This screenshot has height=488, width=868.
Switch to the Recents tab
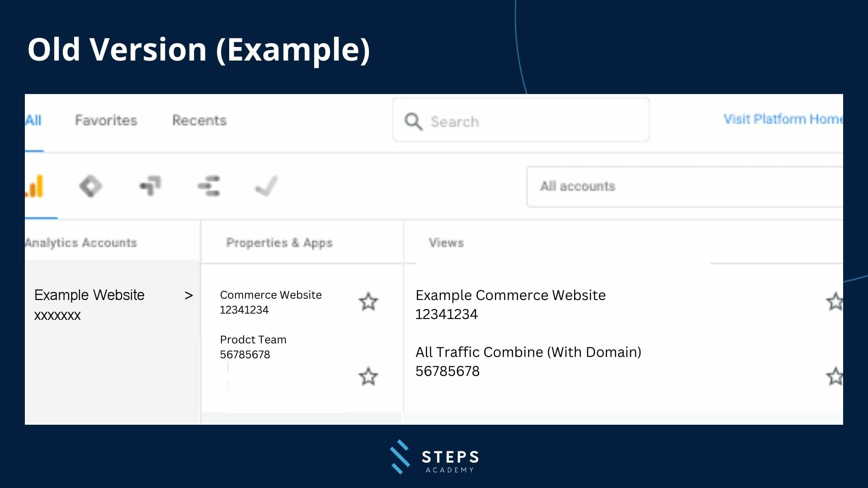[x=199, y=120]
